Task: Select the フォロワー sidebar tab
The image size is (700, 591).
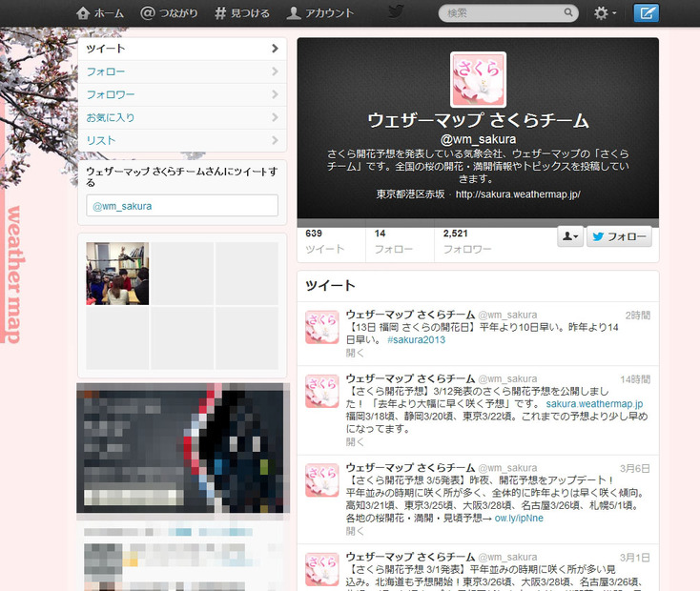Action: (x=182, y=94)
